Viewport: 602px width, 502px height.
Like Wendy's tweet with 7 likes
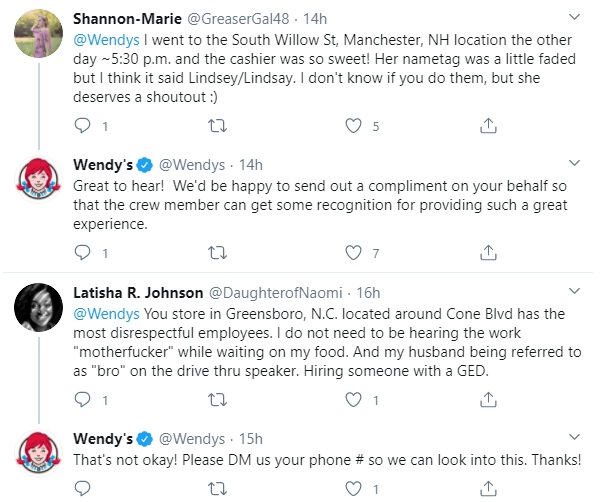point(353,253)
